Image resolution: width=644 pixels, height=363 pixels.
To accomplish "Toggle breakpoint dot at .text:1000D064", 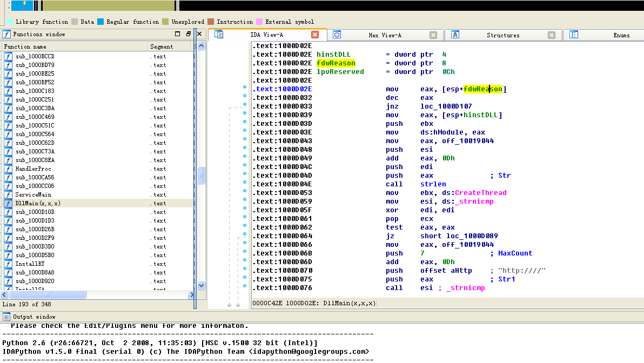I will pos(245,234).
